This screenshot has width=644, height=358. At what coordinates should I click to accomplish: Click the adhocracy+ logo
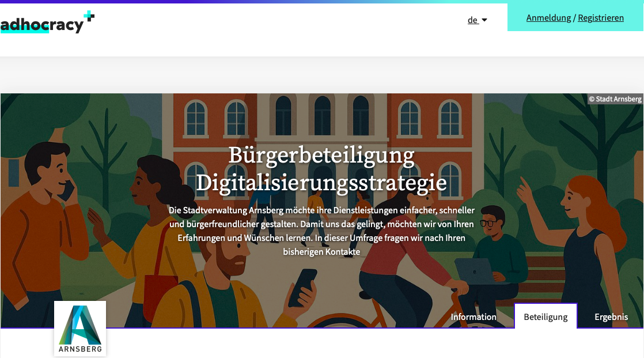47,22
